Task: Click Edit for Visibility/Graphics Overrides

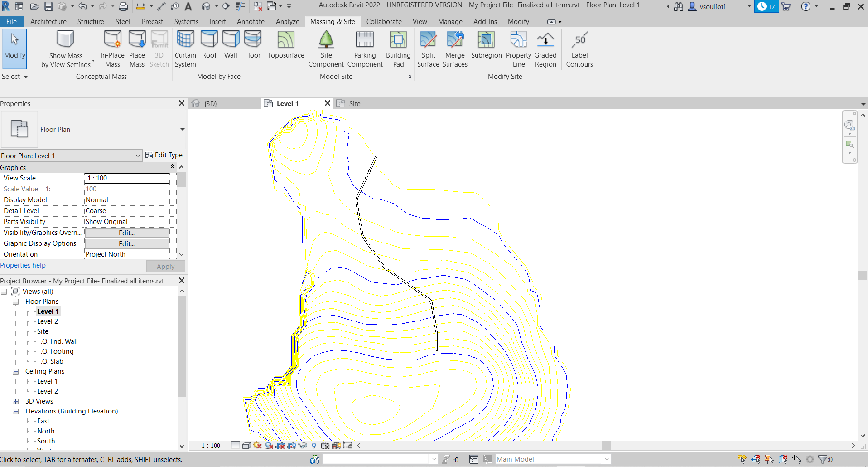Action: (127, 233)
